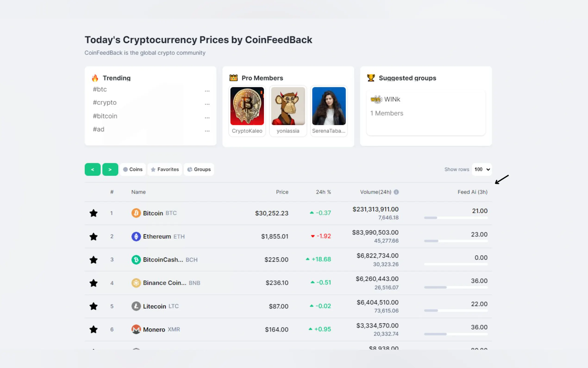Click the Volume(24h) info icon
Viewport: 588px width, 368px height.
pos(396,192)
